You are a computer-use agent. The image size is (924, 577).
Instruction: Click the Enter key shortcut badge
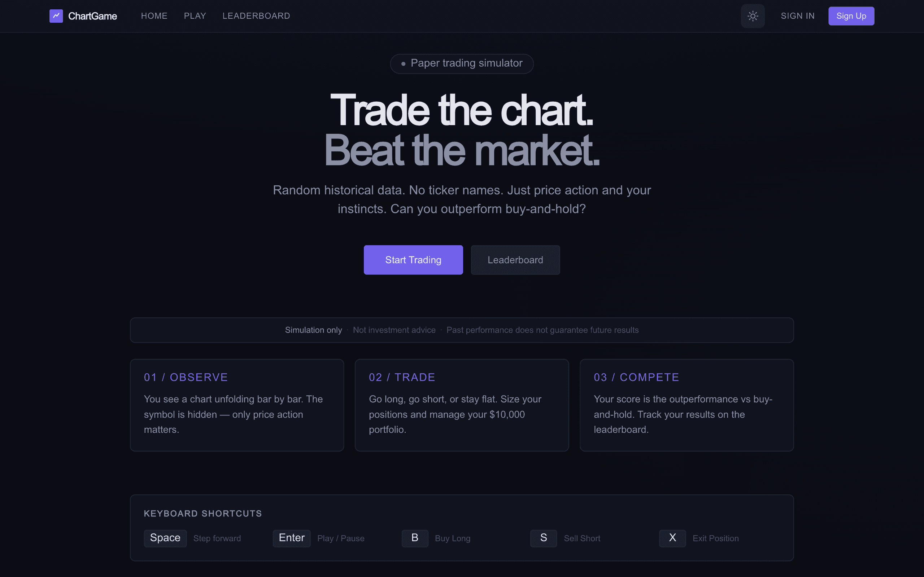[291, 538]
